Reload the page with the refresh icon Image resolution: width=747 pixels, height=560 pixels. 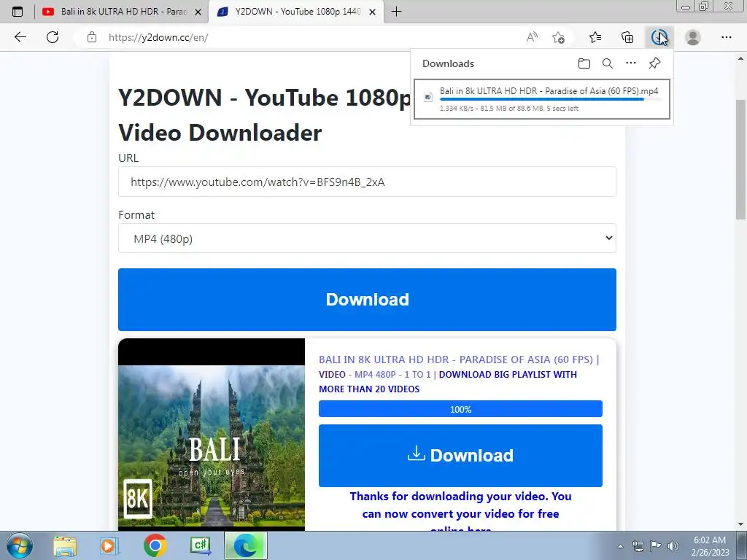tap(53, 37)
